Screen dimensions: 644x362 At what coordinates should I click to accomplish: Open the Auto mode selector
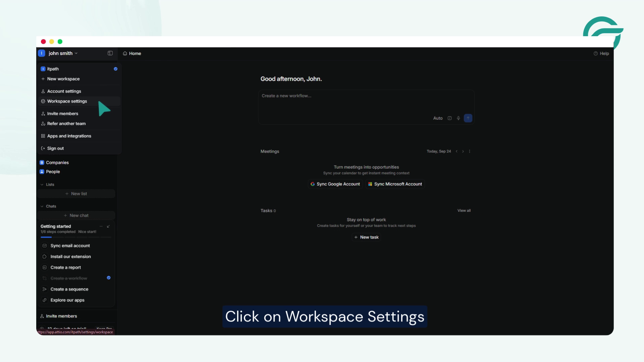pyautogui.click(x=438, y=118)
